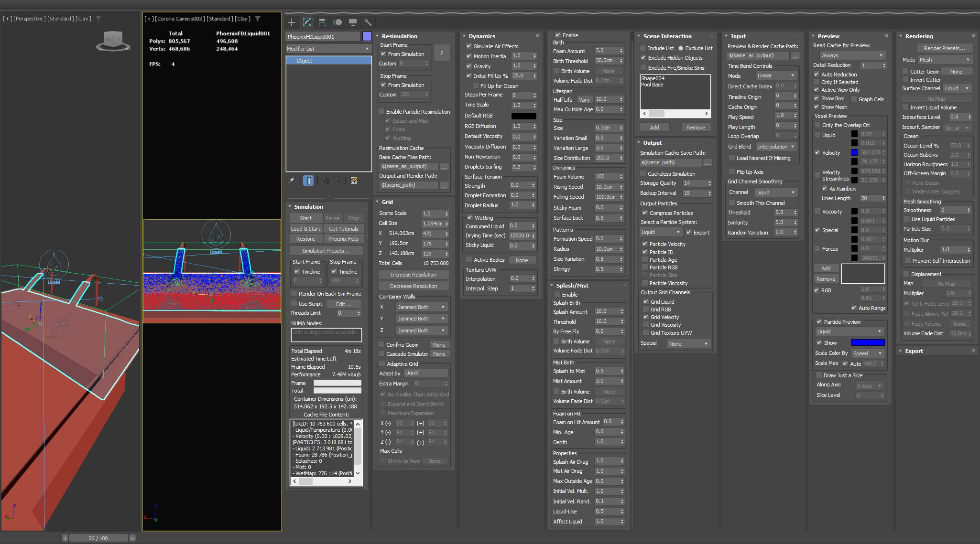Open Container Walls X Jammed Both dropdown
This screenshot has width=980, height=544.
(421, 307)
